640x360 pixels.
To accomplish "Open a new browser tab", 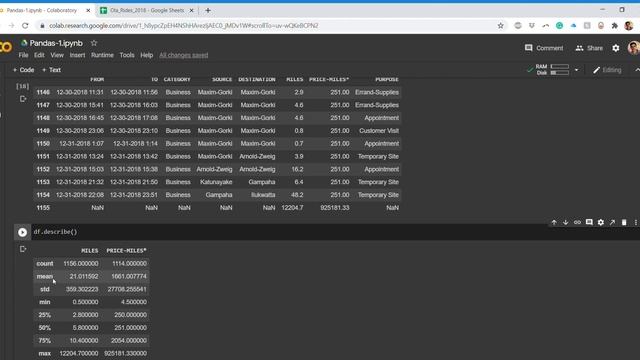I will point(208,11).
